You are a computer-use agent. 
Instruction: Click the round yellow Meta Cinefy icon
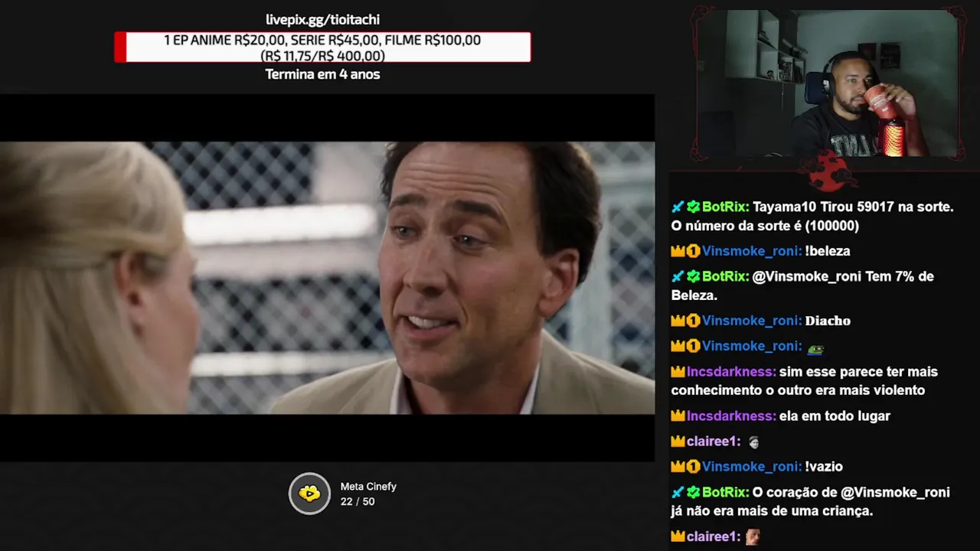point(309,494)
